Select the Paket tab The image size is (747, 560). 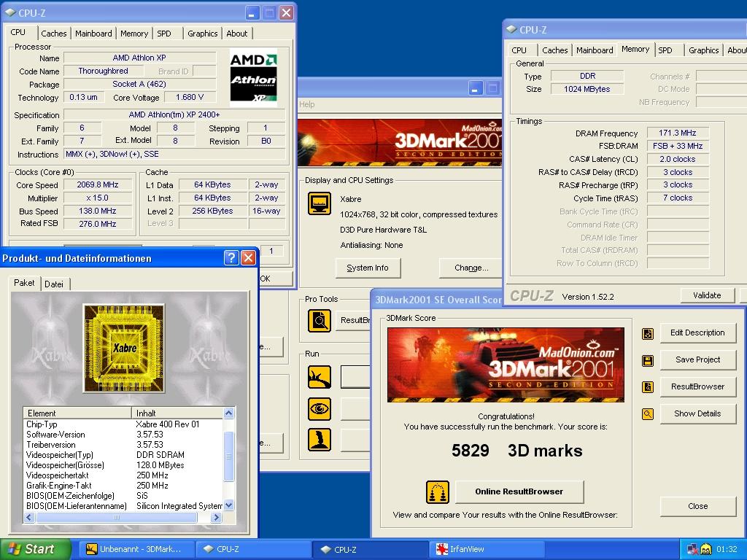(24, 283)
